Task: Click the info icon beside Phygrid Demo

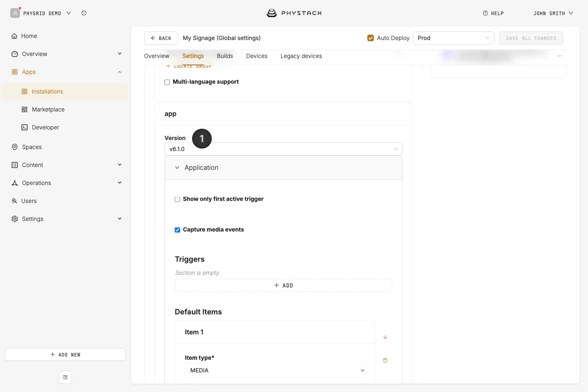Action: (84, 13)
